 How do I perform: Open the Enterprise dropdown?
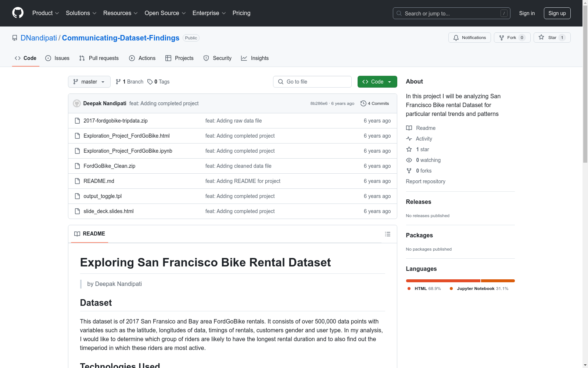[209, 13]
